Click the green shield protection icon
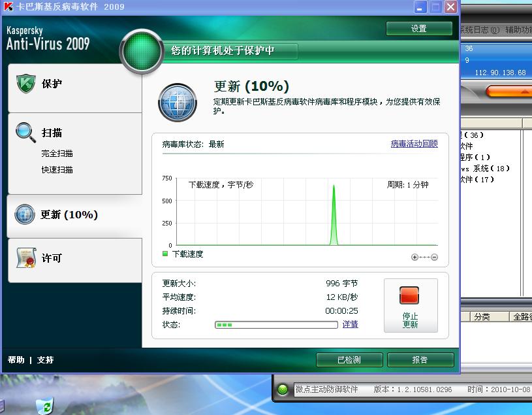Viewport: 532px width, 415px height. pos(26,83)
